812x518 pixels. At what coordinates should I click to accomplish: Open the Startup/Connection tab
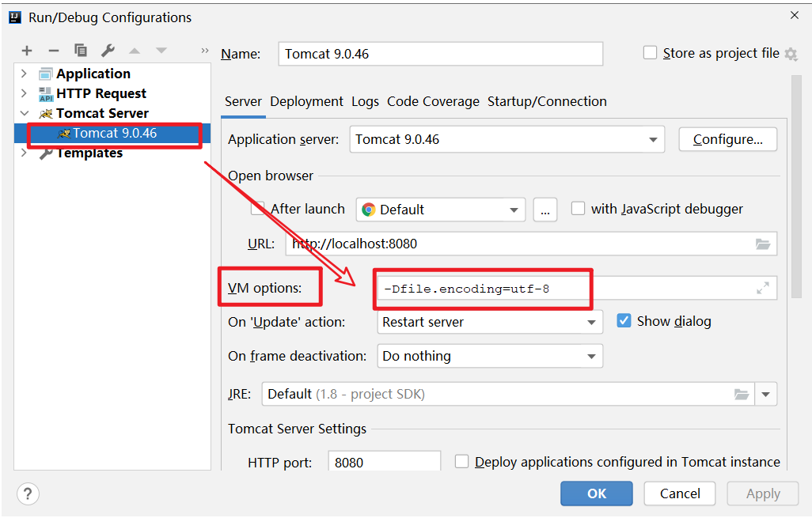click(x=547, y=101)
